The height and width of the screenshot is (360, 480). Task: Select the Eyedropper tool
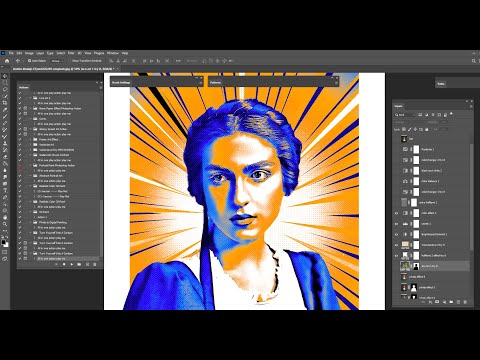[5, 110]
